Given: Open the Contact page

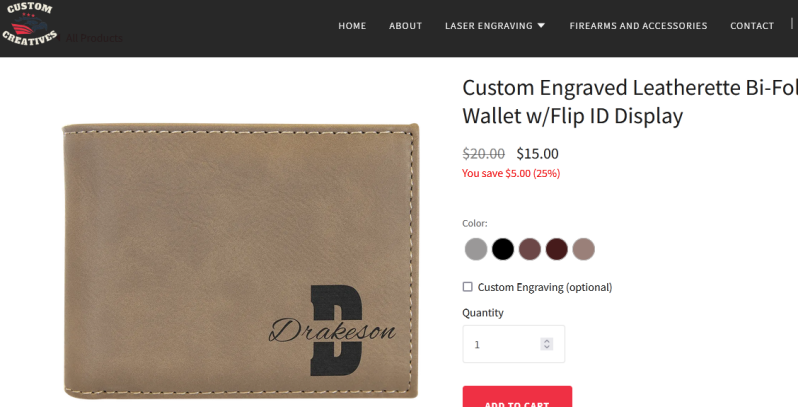Looking at the screenshot, I should click(x=752, y=25).
